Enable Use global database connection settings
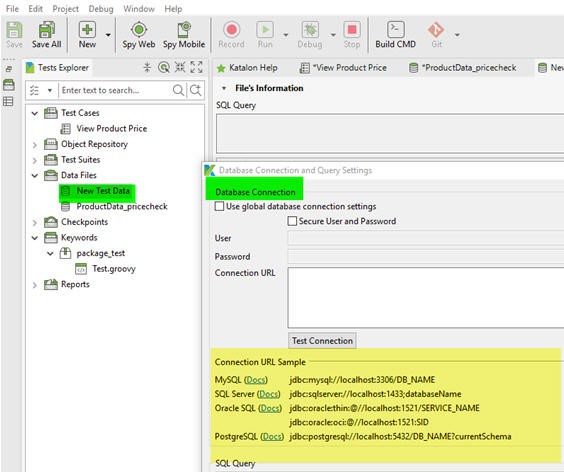The image size is (564, 472). [219, 206]
